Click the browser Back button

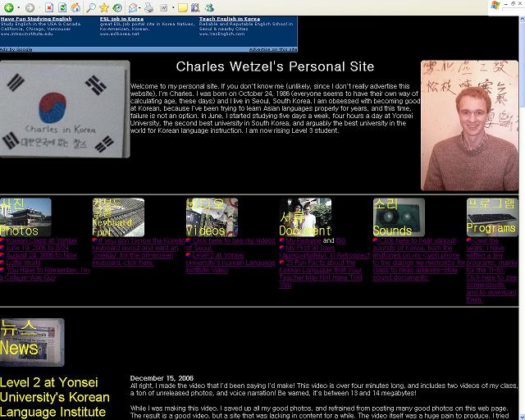7,7
